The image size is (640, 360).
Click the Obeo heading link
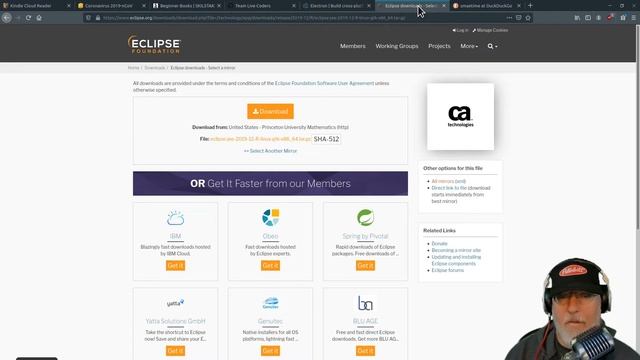(270, 236)
